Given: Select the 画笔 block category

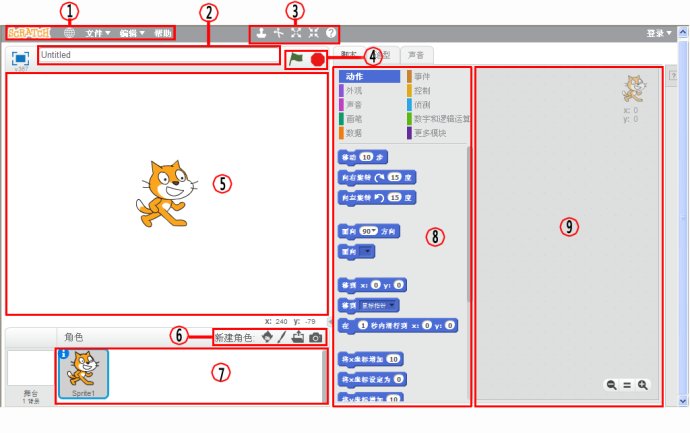Looking at the screenshot, I should tap(354, 119).
